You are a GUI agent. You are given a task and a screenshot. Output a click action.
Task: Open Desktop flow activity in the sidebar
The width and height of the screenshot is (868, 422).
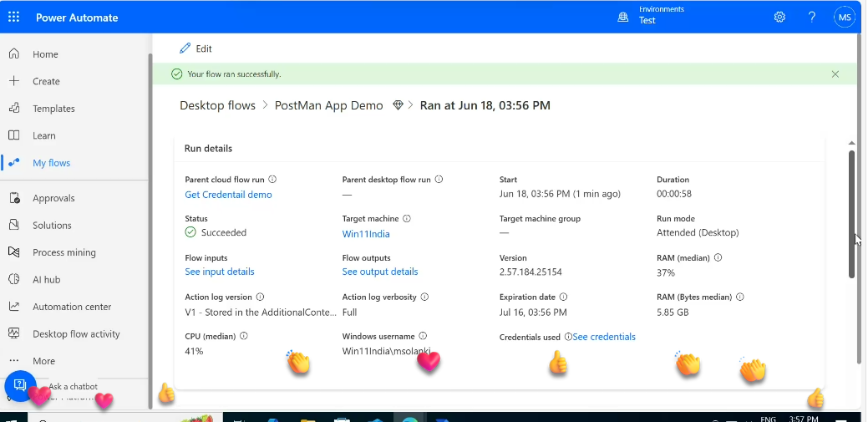(x=74, y=334)
